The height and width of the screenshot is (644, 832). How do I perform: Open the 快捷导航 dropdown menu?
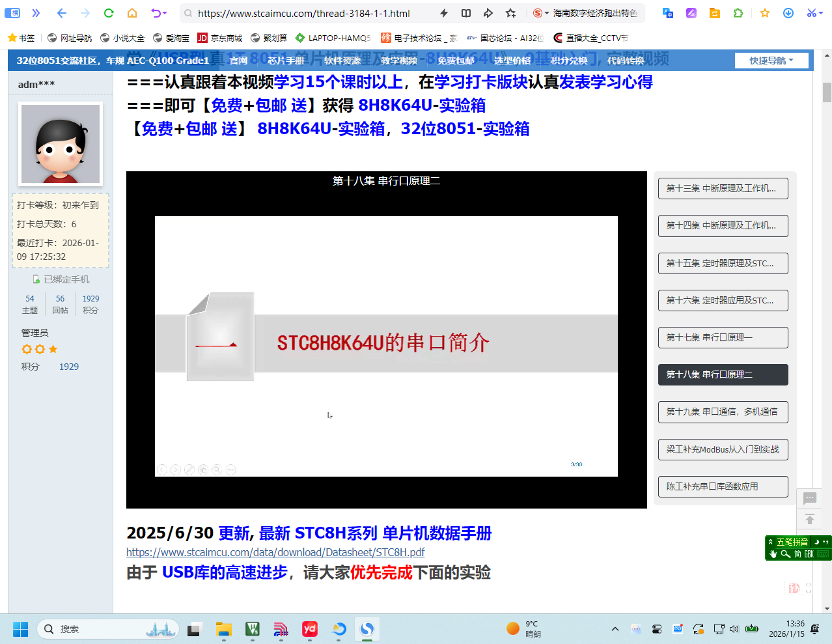[x=771, y=60]
